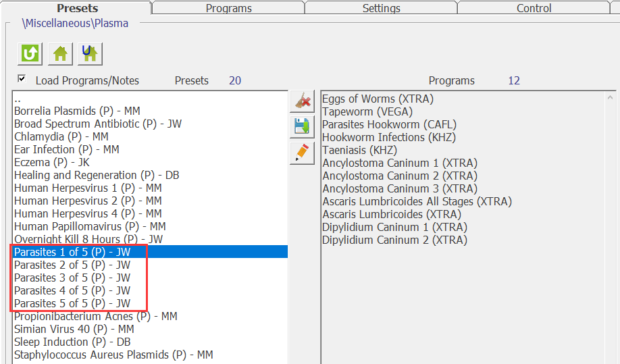Image resolution: width=620 pixels, height=364 pixels.
Task: Choose the Parasites 3 of 5 preset
Action: click(x=72, y=278)
